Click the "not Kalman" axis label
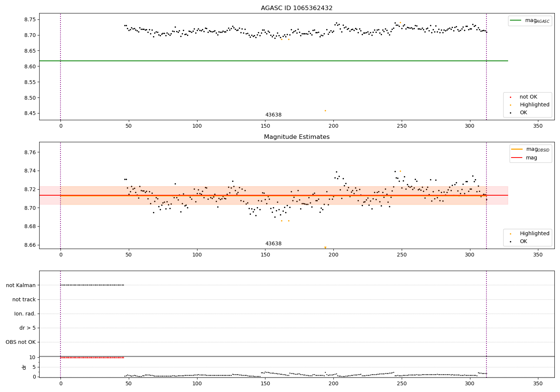 point(21,286)
